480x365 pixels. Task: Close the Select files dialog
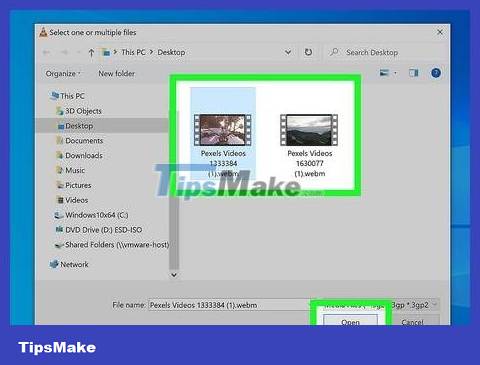pos(440,32)
